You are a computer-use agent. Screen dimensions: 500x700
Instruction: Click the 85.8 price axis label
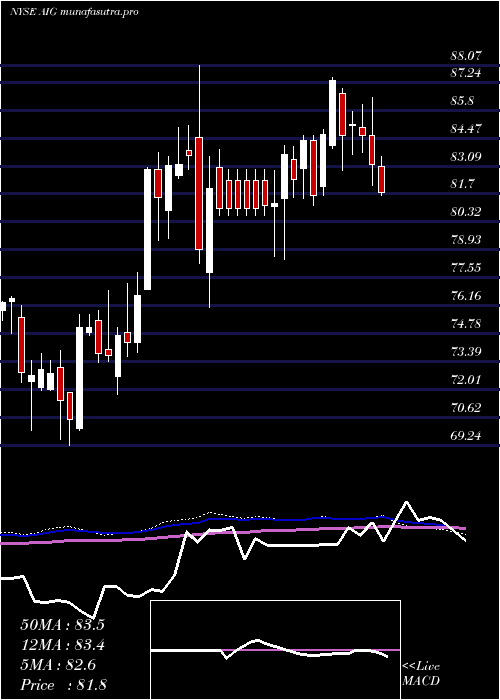coord(462,101)
